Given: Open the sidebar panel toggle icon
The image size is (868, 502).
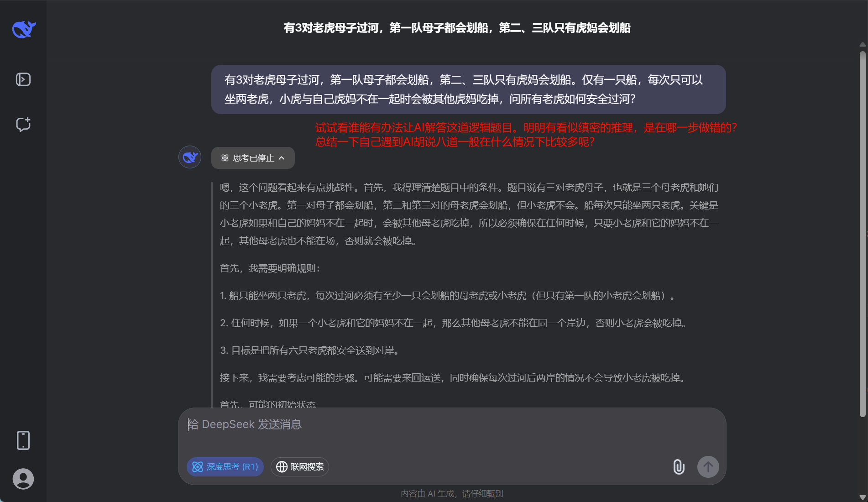Looking at the screenshot, I should coord(23,79).
